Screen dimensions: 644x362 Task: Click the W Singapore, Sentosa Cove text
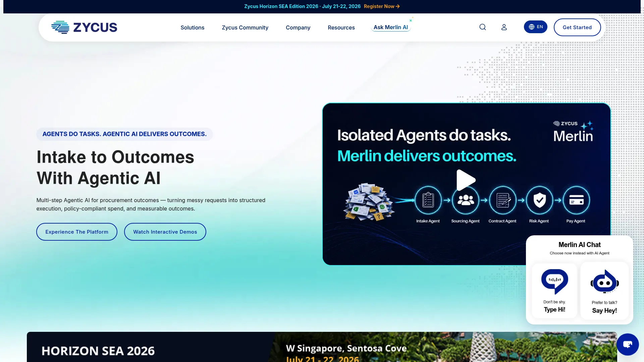pos(346,348)
